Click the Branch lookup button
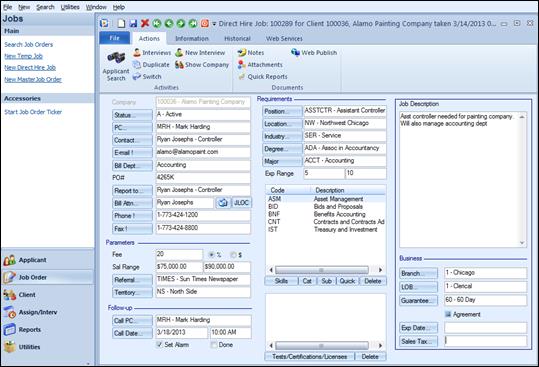 (419, 273)
